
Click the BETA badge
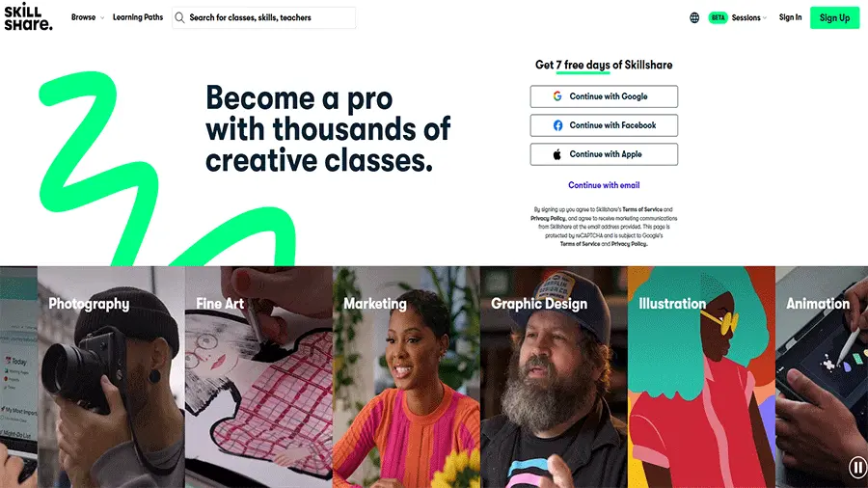[x=718, y=17]
